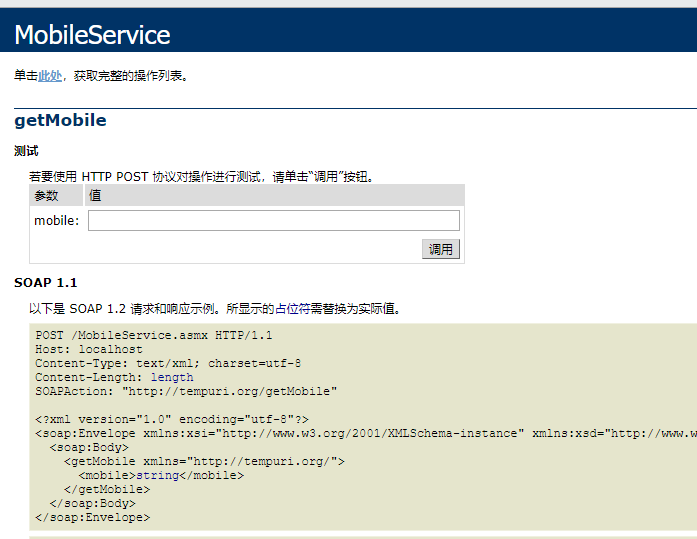Click the mobile string placeholder element line
Screen dimensions: 697x539
160,476
